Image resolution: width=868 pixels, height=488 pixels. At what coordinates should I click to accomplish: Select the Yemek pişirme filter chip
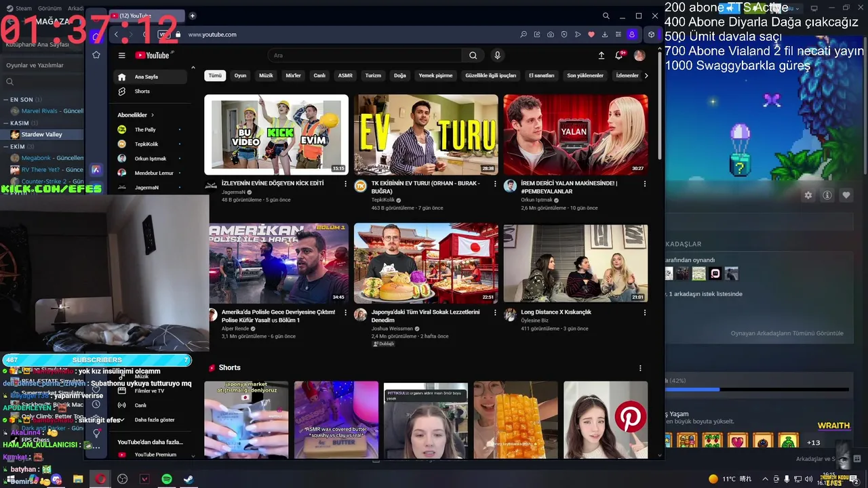pos(435,75)
